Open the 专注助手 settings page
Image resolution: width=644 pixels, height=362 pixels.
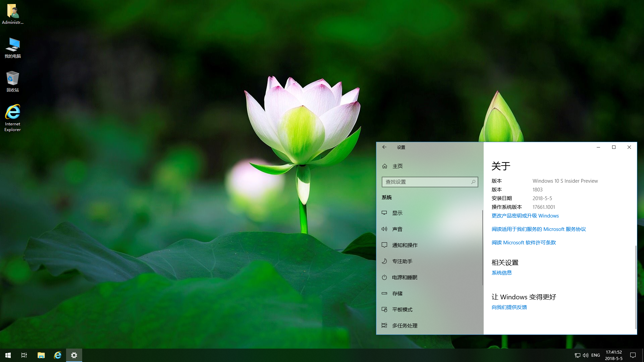point(429,261)
